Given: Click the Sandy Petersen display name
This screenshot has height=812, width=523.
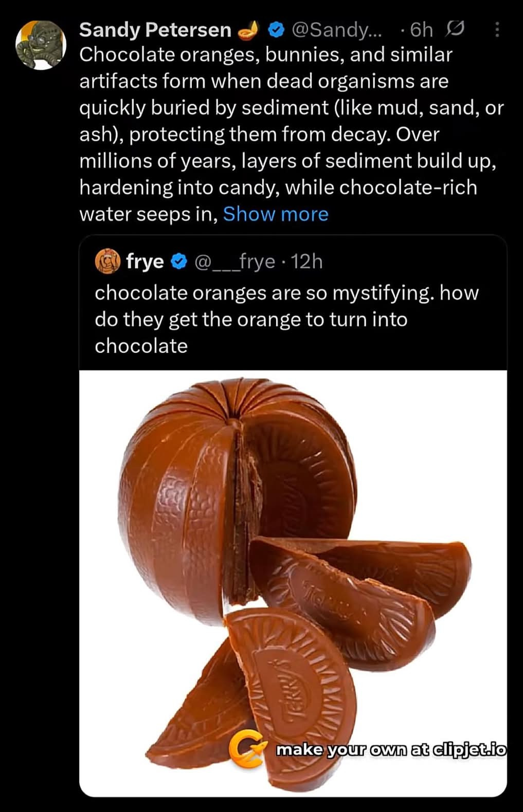Looking at the screenshot, I should [x=155, y=30].
